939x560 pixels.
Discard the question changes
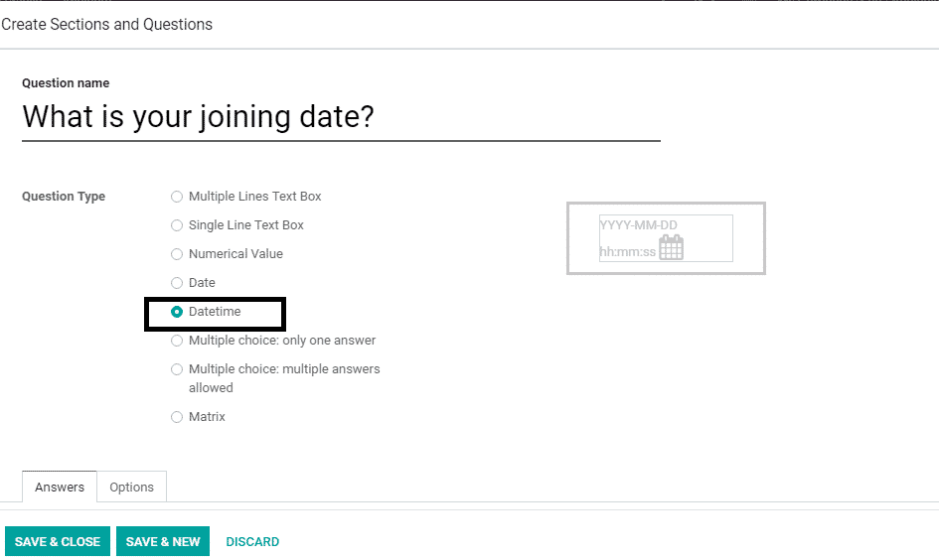click(x=252, y=541)
